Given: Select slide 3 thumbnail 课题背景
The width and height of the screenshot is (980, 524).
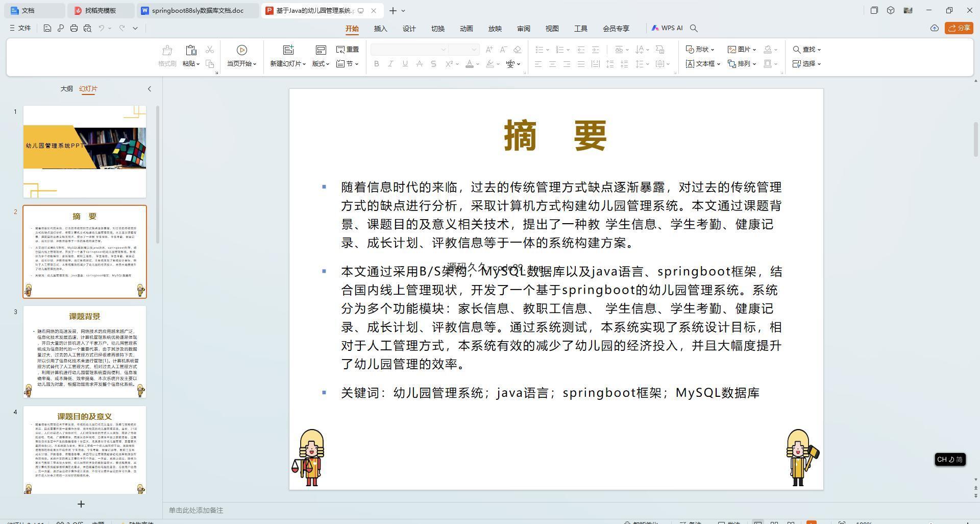Looking at the screenshot, I should click(x=85, y=352).
